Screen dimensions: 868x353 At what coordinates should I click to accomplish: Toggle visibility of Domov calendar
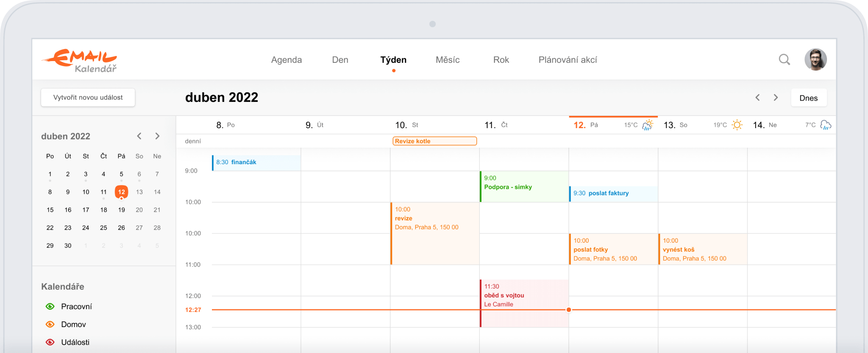(x=50, y=324)
